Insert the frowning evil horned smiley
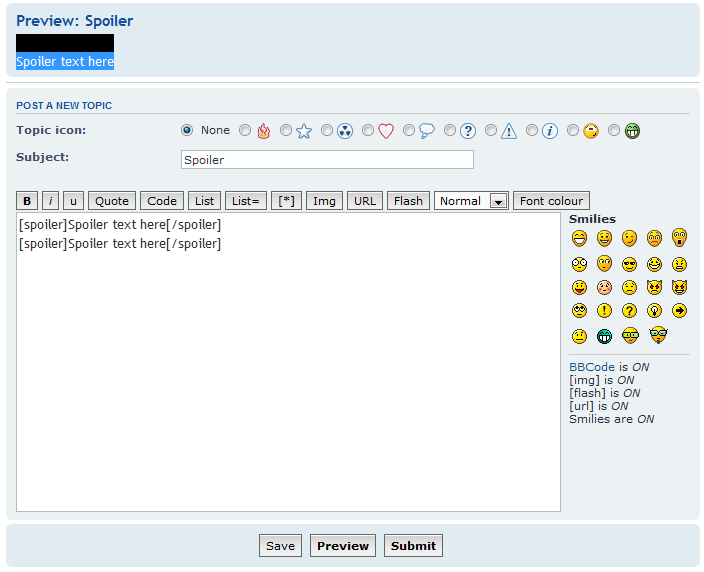Screen dimensions: 704x572 coord(654,287)
